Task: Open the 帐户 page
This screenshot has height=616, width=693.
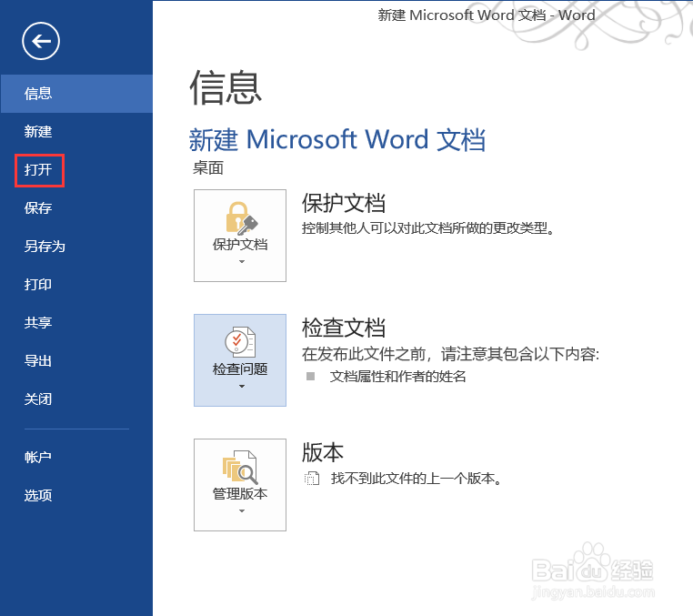Action: [76, 458]
